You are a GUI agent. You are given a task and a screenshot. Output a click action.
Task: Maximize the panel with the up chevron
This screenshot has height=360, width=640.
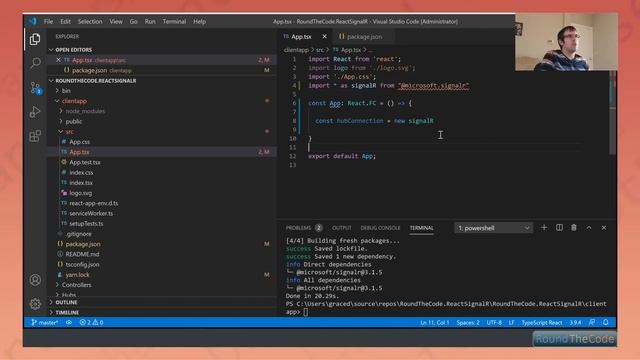(x=589, y=228)
